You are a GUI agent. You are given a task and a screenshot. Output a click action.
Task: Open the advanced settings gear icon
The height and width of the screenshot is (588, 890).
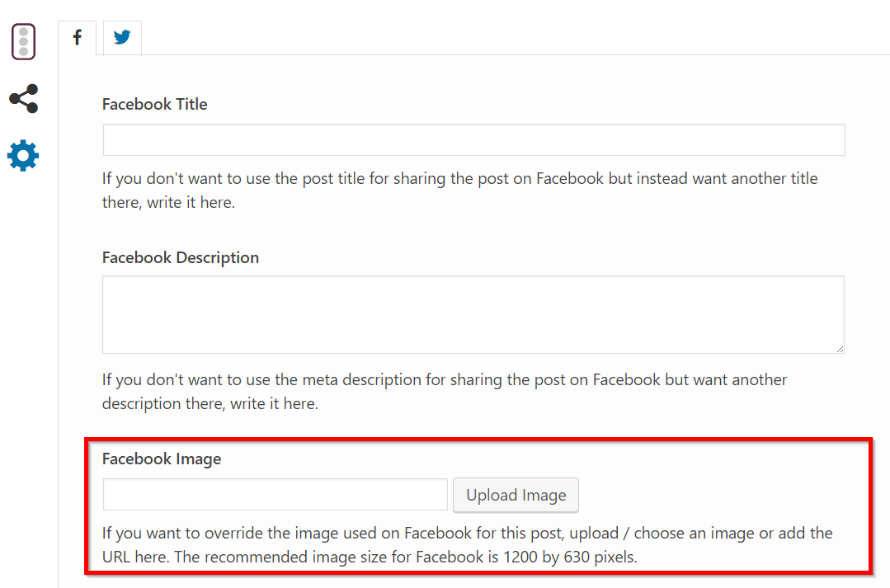tap(23, 155)
